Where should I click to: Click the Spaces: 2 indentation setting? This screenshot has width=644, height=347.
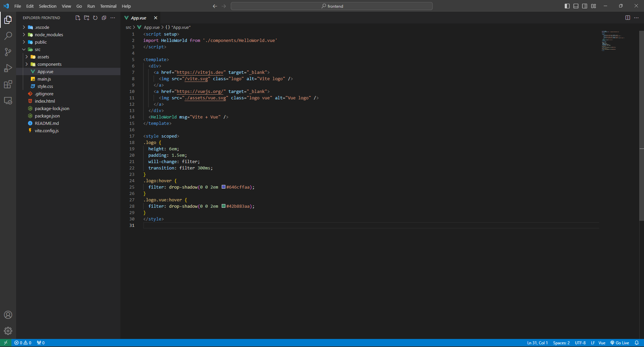point(561,343)
